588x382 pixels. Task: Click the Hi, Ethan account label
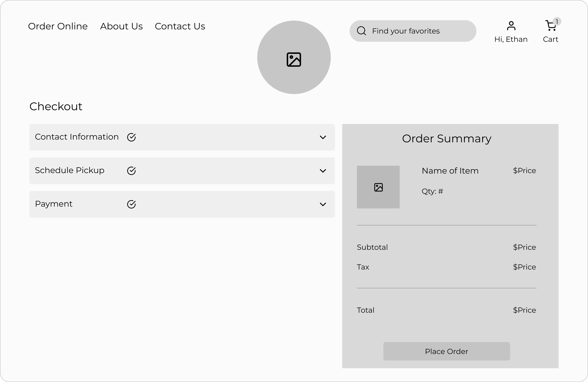[x=511, y=39]
